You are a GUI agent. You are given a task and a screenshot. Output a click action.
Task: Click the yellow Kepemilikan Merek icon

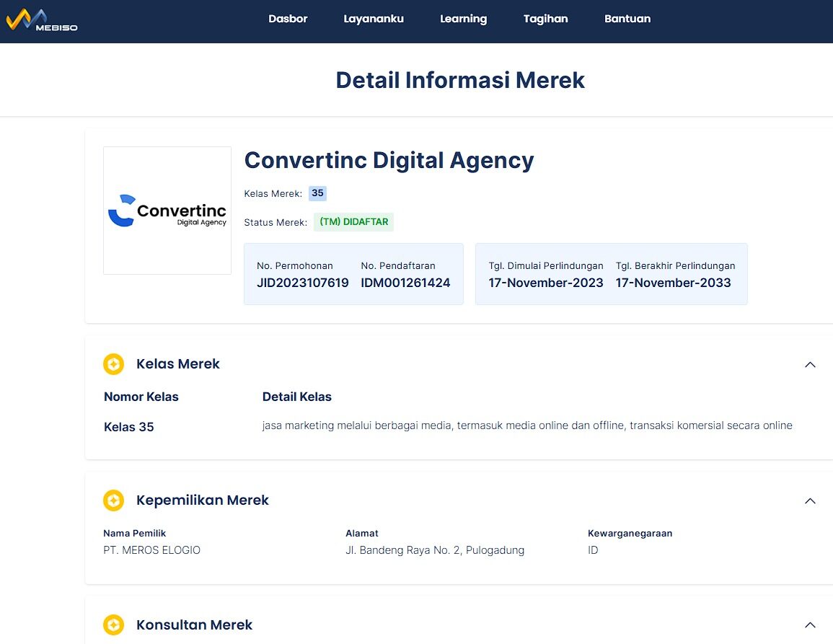click(114, 500)
